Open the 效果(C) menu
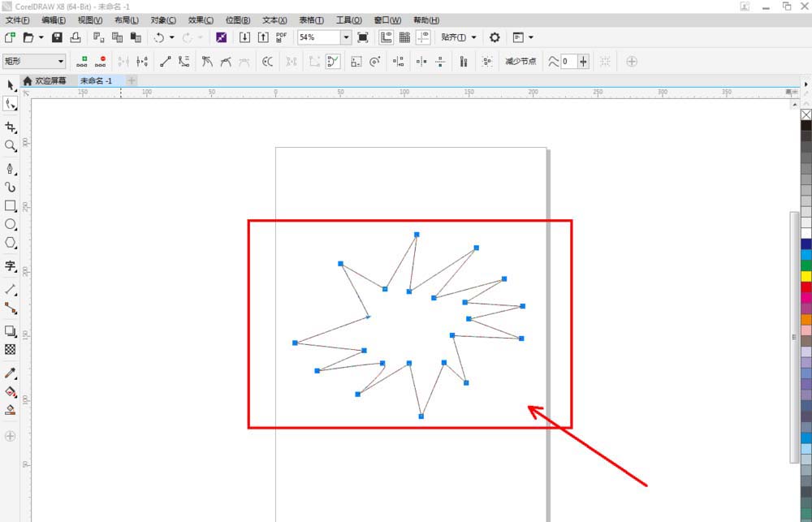This screenshot has height=522, width=812. pos(201,20)
